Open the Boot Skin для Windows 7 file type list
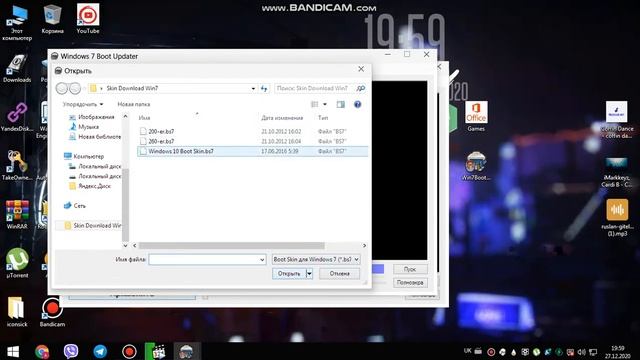The width and height of the screenshot is (640, 360). [x=316, y=260]
